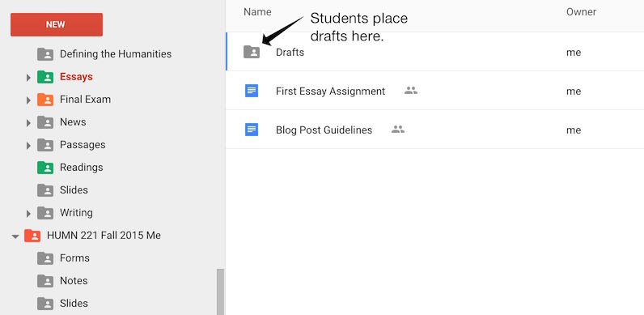Image resolution: width=644 pixels, height=315 pixels.
Task: Click the folder icon of Slides above Writing
Action: point(45,190)
